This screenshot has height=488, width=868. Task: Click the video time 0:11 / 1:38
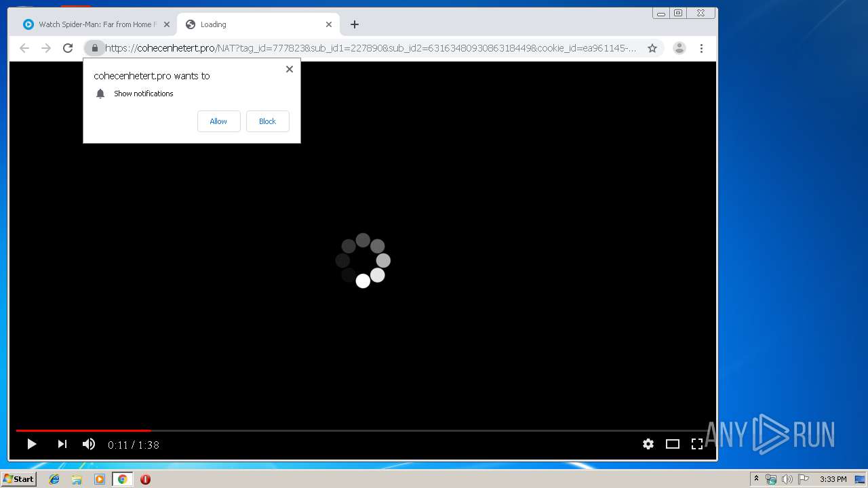click(x=133, y=445)
